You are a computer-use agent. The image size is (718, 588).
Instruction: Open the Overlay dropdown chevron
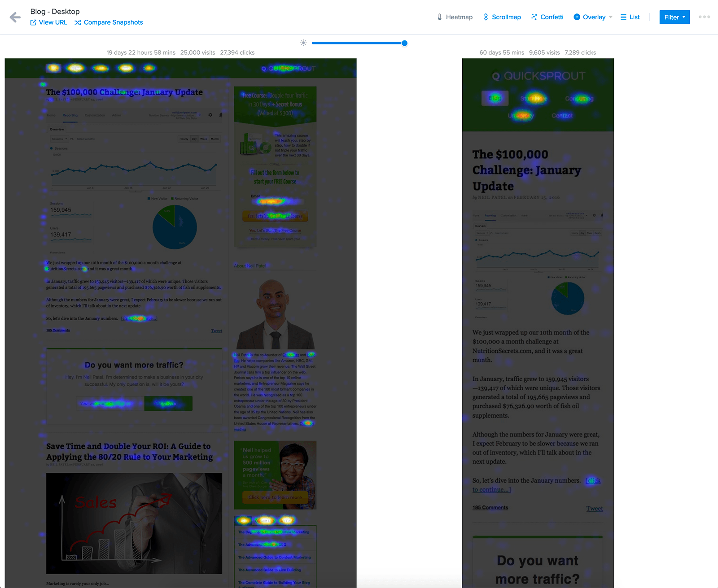tap(610, 17)
